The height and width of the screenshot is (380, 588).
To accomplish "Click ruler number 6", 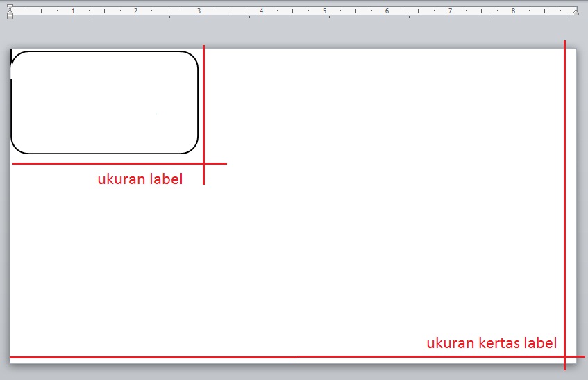I will click(x=387, y=11).
